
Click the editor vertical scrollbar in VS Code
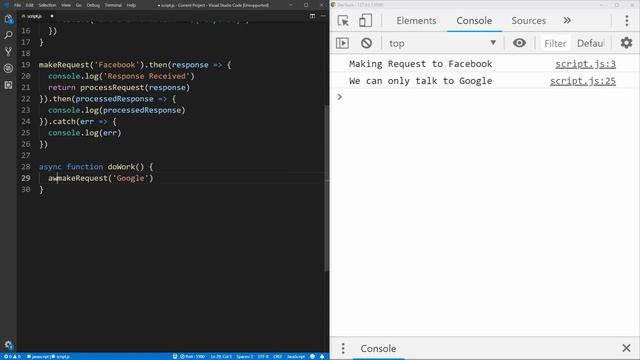tap(326, 188)
